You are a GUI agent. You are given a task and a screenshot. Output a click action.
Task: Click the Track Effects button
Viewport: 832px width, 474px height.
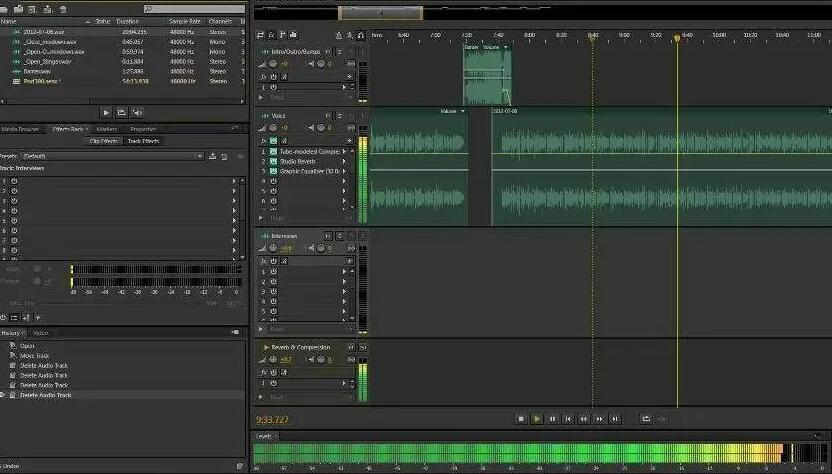pyautogui.click(x=143, y=141)
